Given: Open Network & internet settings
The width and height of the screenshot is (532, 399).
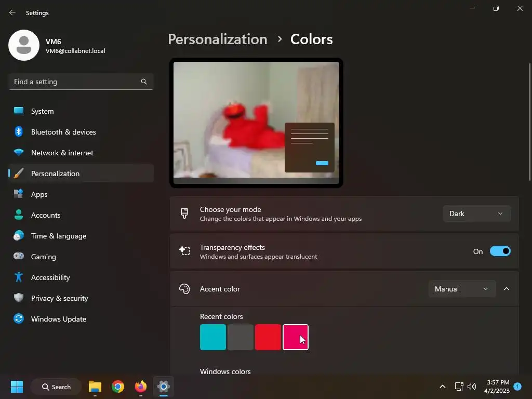Looking at the screenshot, I should pyautogui.click(x=81, y=153).
